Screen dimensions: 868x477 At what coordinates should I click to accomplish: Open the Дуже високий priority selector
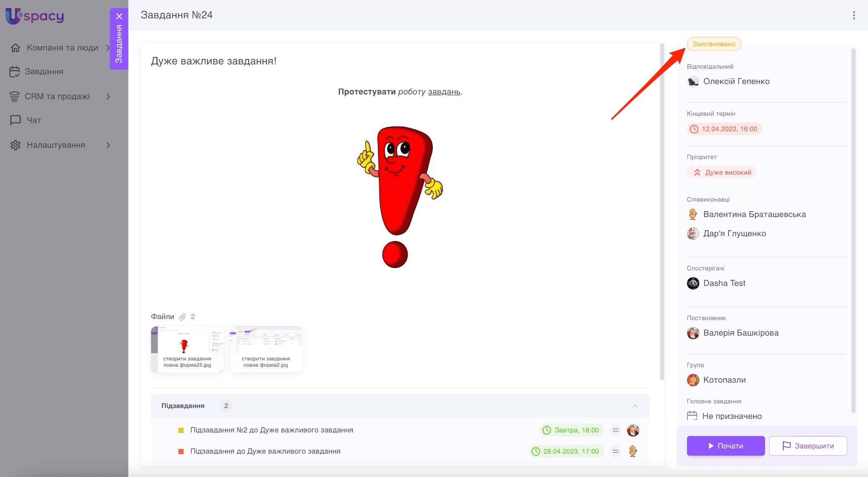click(x=722, y=173)
